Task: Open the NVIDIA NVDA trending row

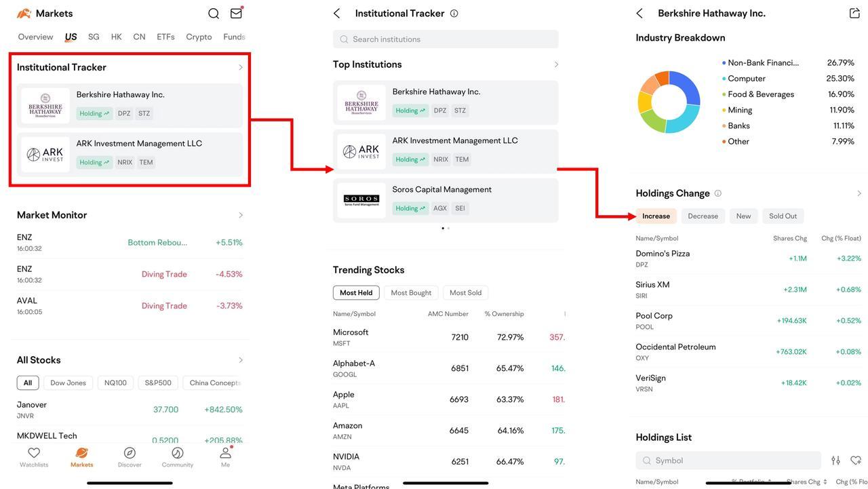Action: [x=448, y=462]
